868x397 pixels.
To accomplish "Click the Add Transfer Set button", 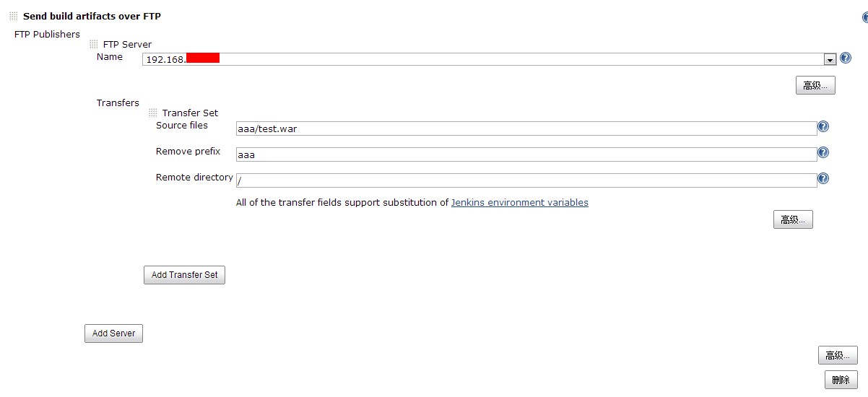I will 184,275.
